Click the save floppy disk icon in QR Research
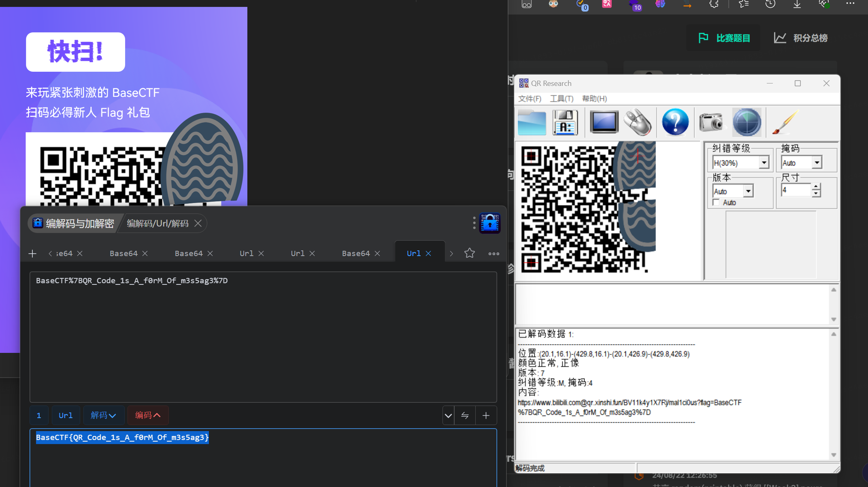868x487 pixels. coord(565,122)
